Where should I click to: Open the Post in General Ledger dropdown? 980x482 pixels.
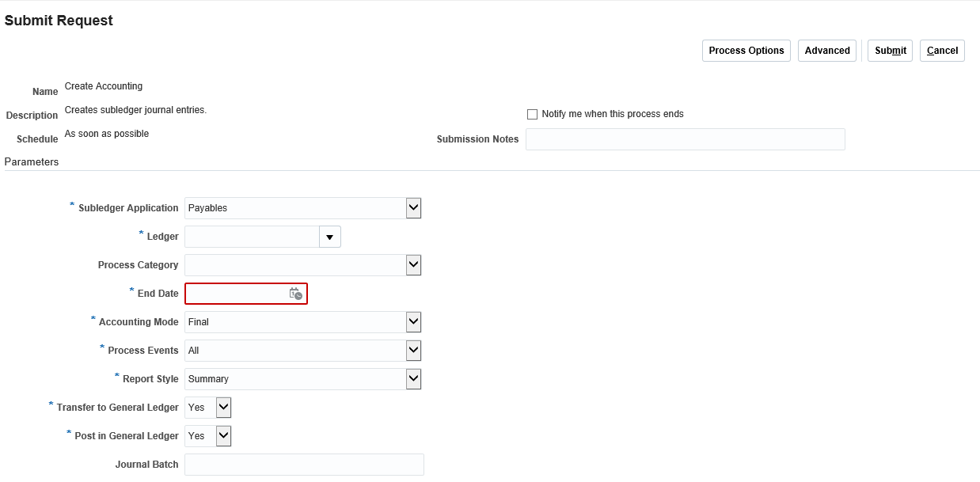pyautogui.click(x=222, y=435)
